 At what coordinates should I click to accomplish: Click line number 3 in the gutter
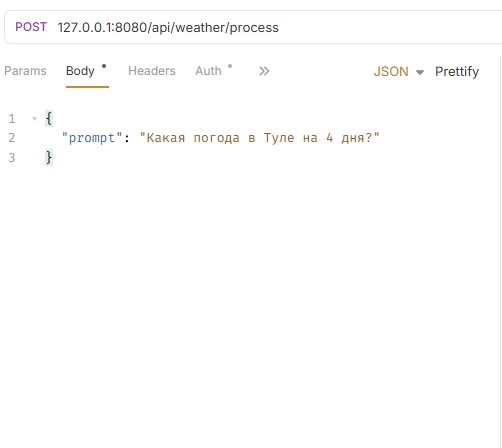(12, 157)
